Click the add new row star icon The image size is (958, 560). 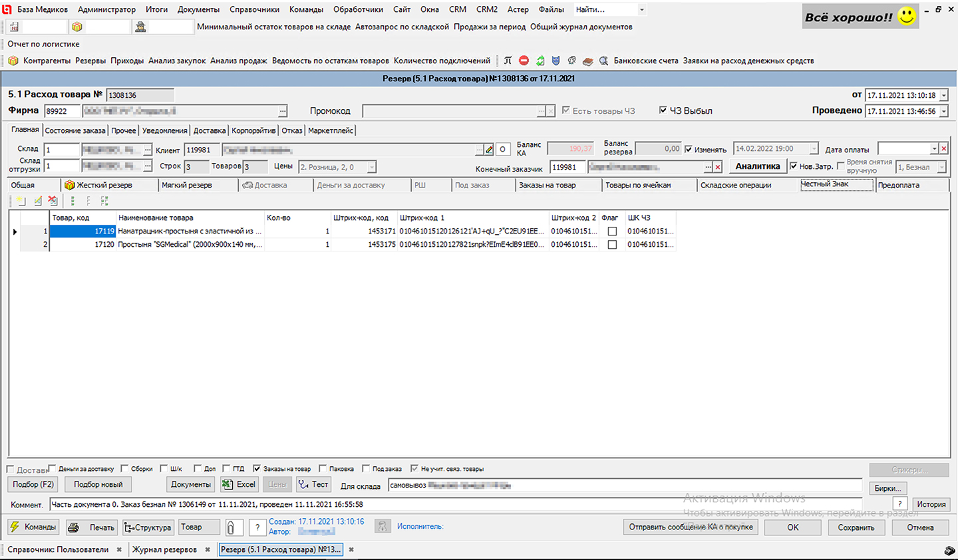(x=21, y=200)
